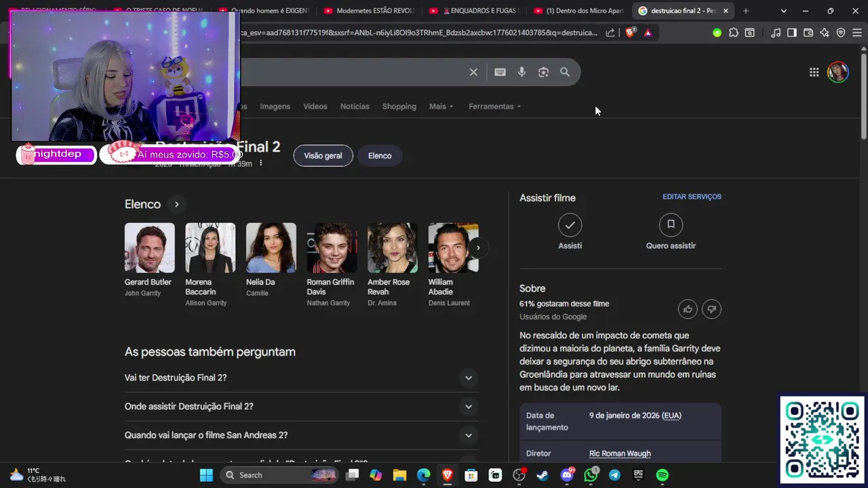The image size is (868, 488).
Task: Close the 'destruicao final 2' tab
Action: pos(726,11)
